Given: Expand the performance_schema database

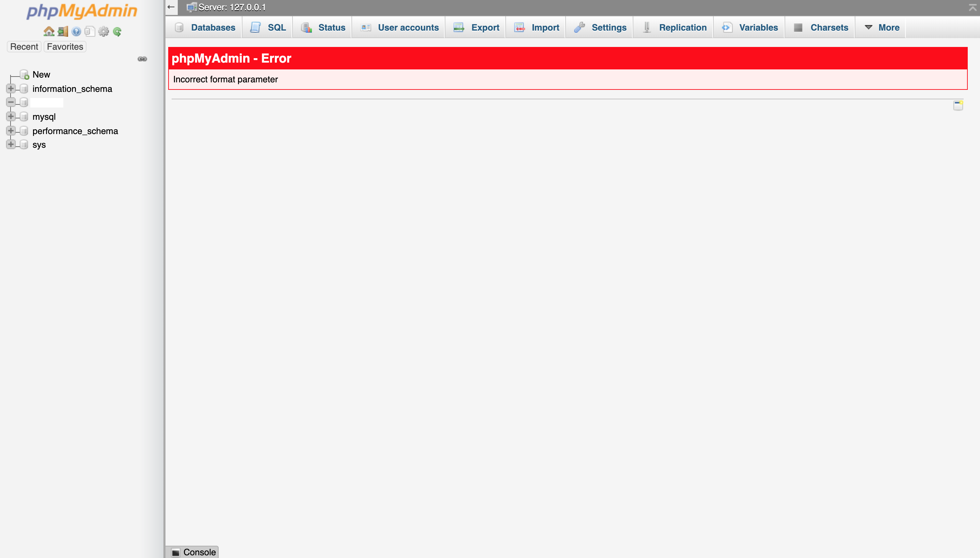Looking at the screenshot, I should coord(11,130).
